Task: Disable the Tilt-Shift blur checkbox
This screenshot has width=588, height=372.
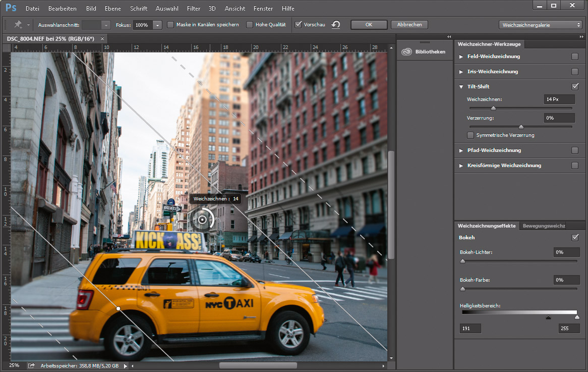Action: (575, 87)
